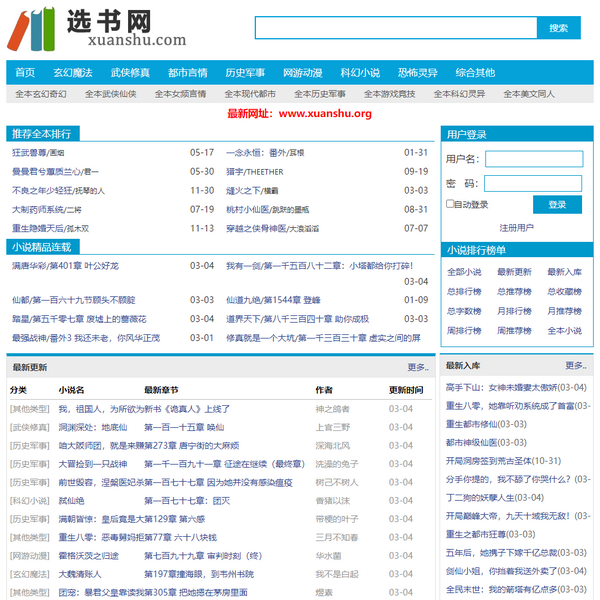Screen dimensions: 600x600
Task: Open the 全本玄幻奇幻 sub-navigation link
Action: point(41,94)
